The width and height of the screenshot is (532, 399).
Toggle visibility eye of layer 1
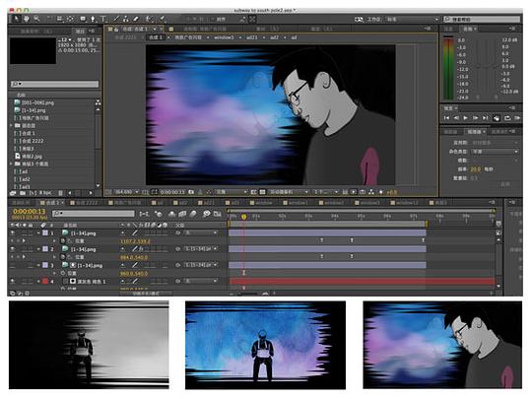[13, 233]
